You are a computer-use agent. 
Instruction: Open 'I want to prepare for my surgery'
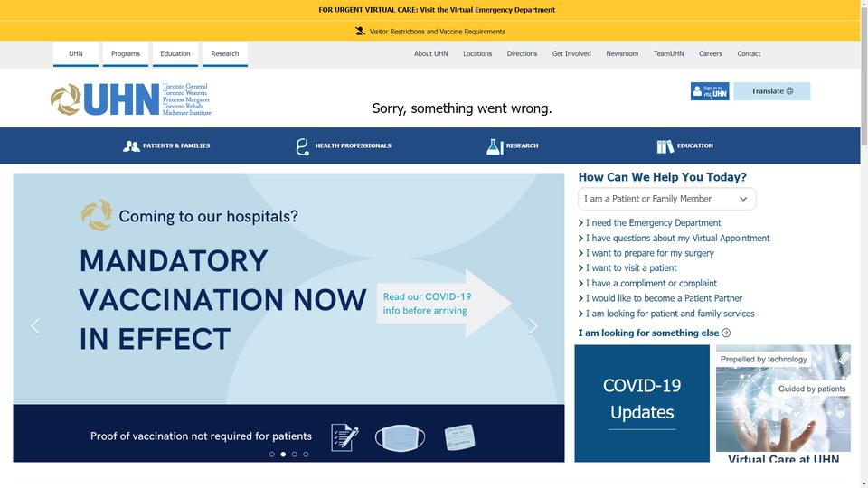click(x=646, y=253)
